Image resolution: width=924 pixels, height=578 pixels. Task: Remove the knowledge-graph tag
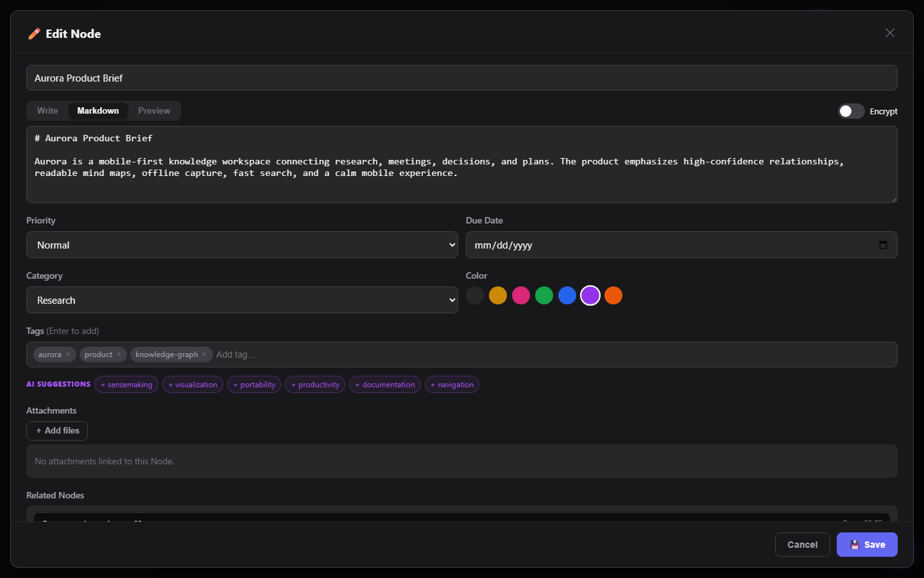pyautogui.click(x=205, y=355)
